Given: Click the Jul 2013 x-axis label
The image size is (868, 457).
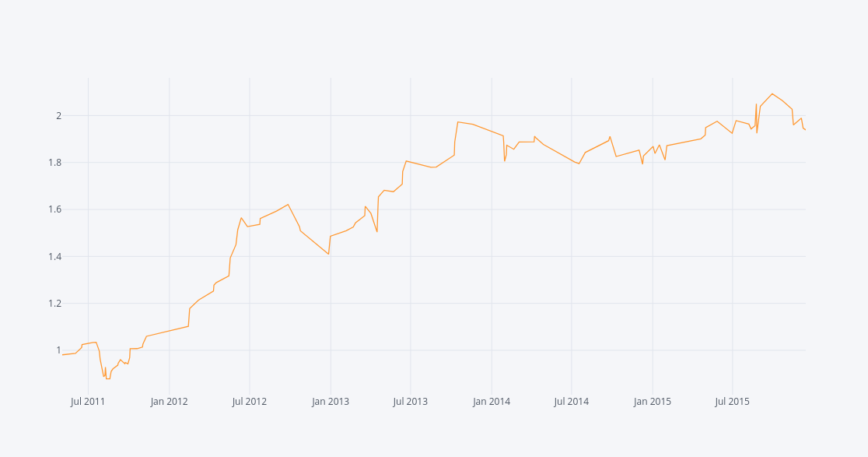Looking at the screenshot, I should 410,402.
